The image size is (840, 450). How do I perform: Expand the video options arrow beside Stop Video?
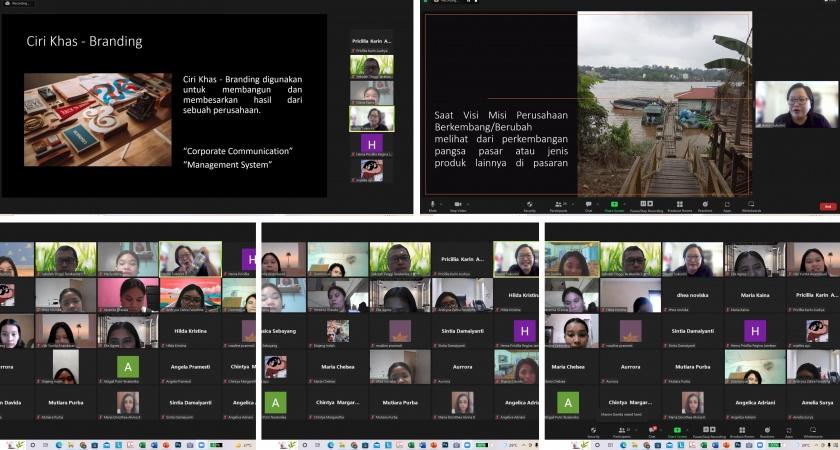(x=469, y=203)
